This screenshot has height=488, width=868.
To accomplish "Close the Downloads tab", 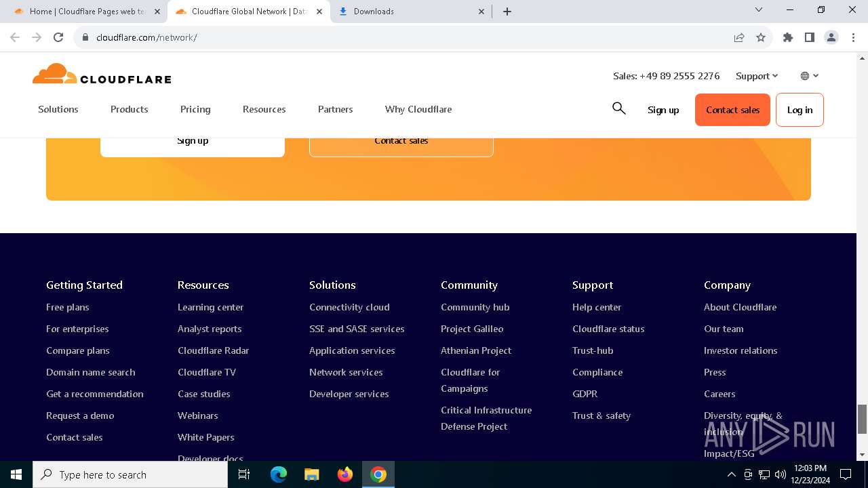I will click(x=481, y=12).
